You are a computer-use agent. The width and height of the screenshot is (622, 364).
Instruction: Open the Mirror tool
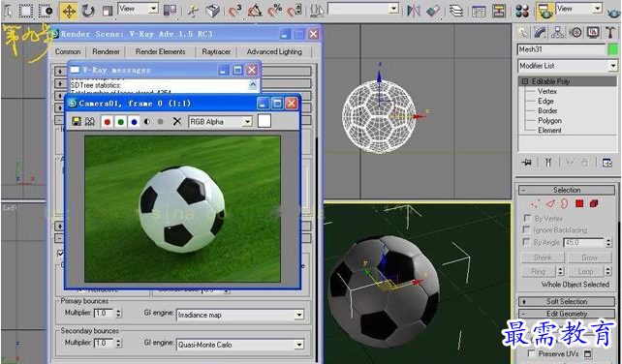pos(414,11)
